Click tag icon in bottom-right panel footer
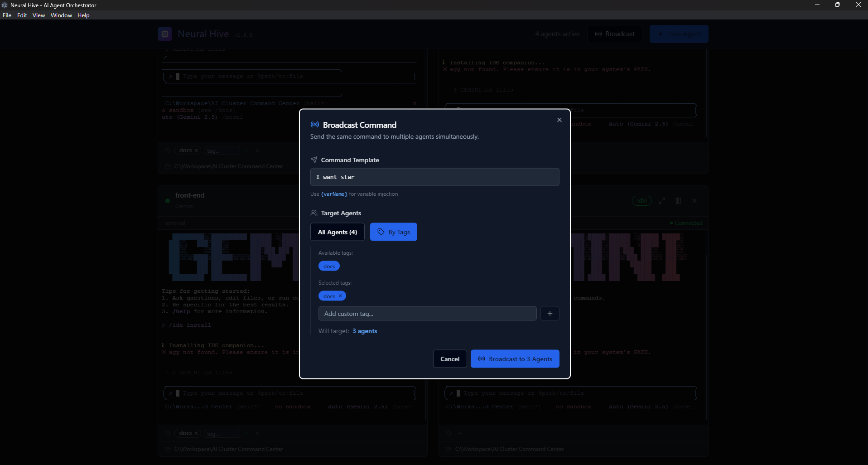 (449, 433)
